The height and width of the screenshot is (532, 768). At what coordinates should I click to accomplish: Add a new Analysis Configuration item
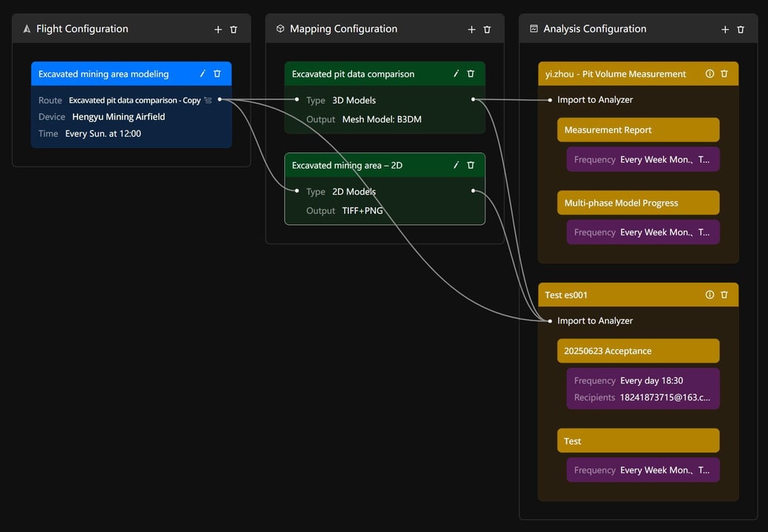pos(725,30)
